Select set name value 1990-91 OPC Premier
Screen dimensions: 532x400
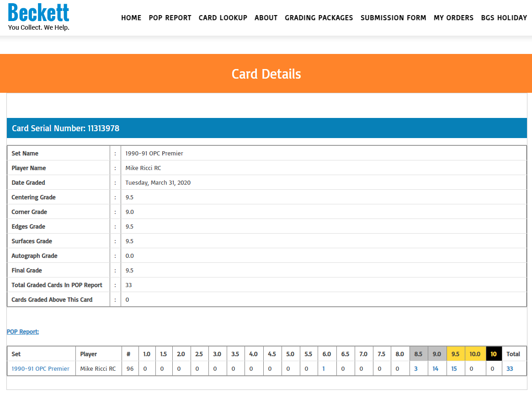[x=154, y=153]
